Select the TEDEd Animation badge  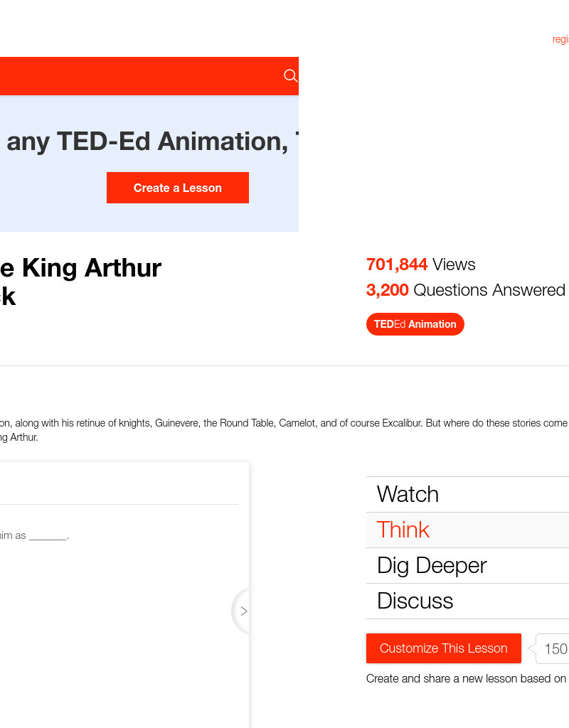(x=415, y=324)
